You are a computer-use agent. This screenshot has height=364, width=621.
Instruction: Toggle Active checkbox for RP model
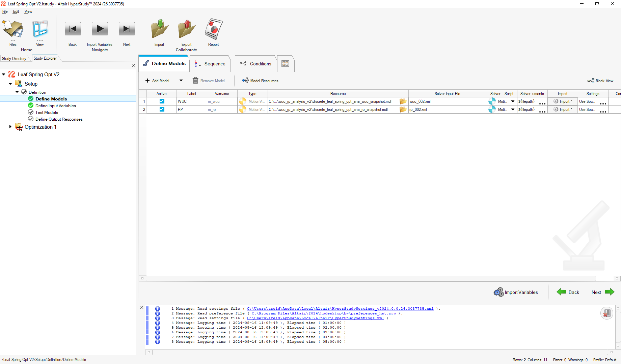[x=162, y=109]
